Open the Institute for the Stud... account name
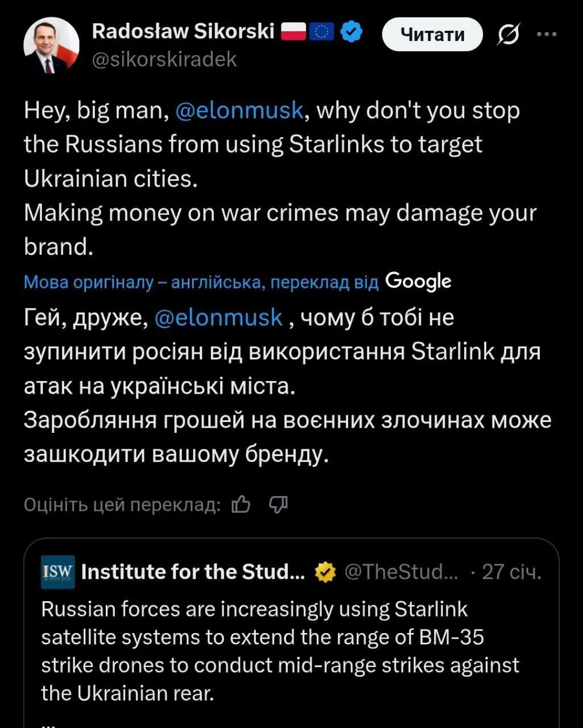This screenshot has height=728, width=583. tap(193, 572)
